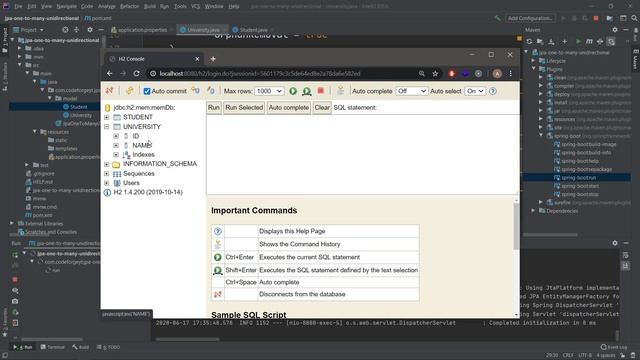Open the browser three-dot menu
The height and width of the screenshot is (360, 640).
click(x=511, y=73)
